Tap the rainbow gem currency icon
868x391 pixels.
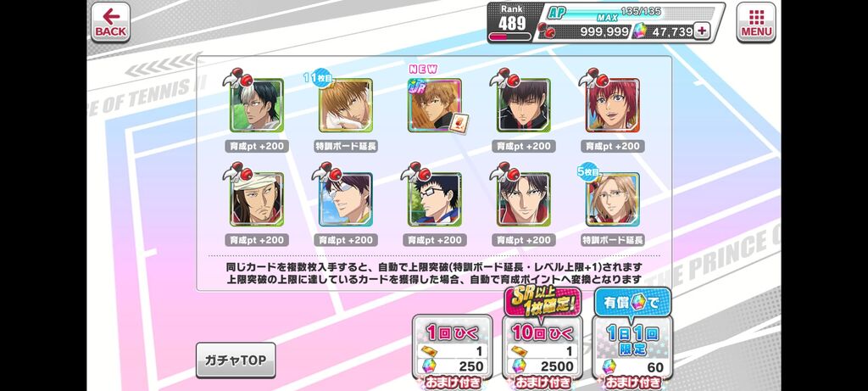pos(640,31)
